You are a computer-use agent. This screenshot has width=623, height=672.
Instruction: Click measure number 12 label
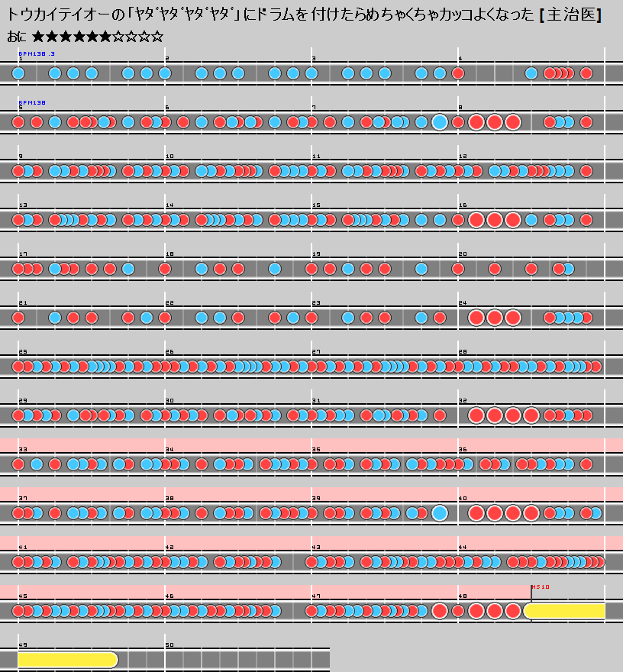[463, 157]
